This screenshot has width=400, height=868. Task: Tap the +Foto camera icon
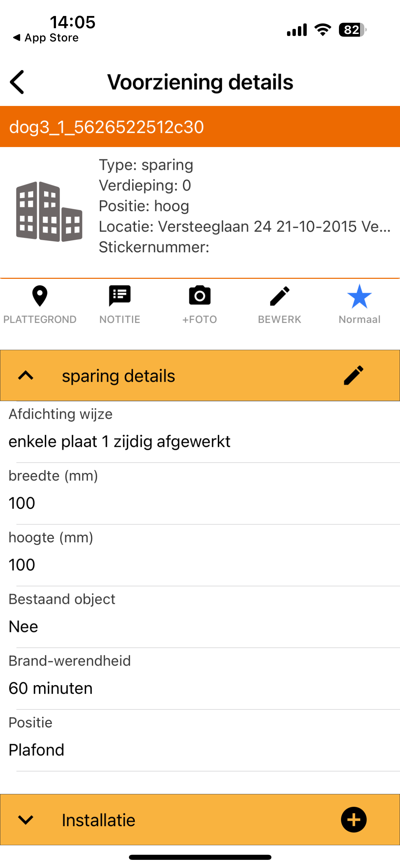click(x=199, y=296)
